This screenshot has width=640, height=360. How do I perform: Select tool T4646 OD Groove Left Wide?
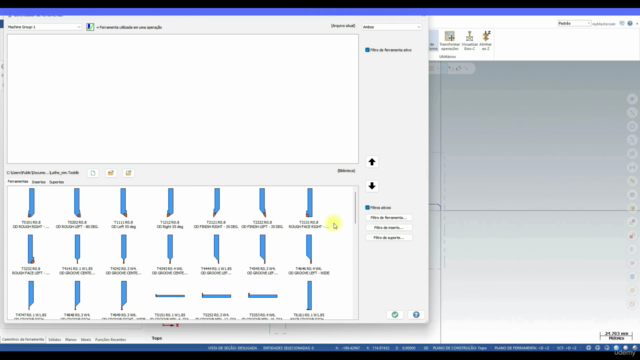(309, 254)
